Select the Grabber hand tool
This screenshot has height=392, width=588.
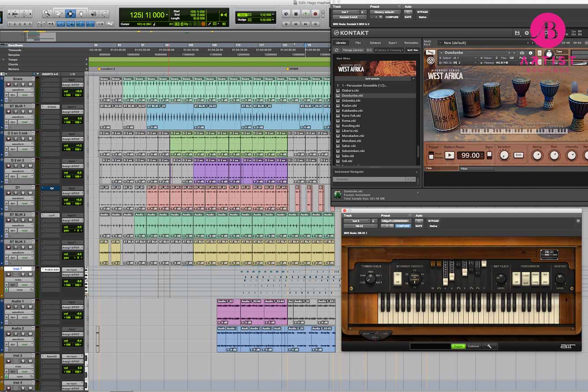pyautogui.click(x=81, y=14)
